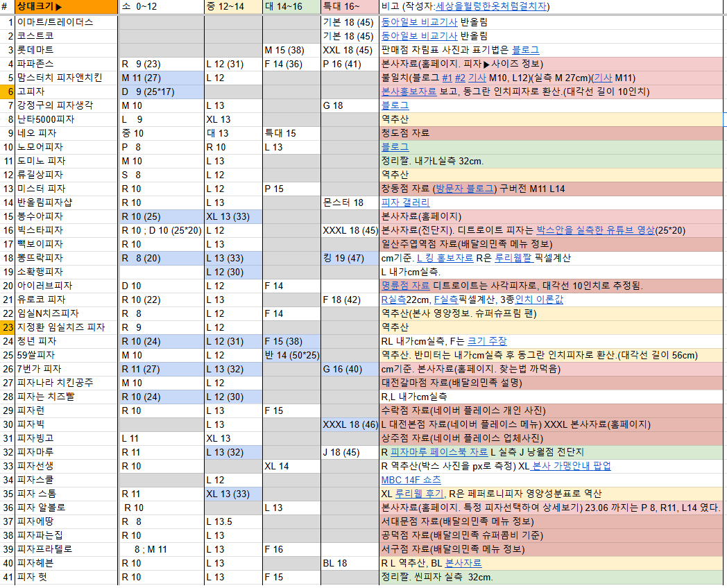This screenshot has width=727, height=588.
Task: Select the 상주점 자료 note cell
Action: (551, 438)
